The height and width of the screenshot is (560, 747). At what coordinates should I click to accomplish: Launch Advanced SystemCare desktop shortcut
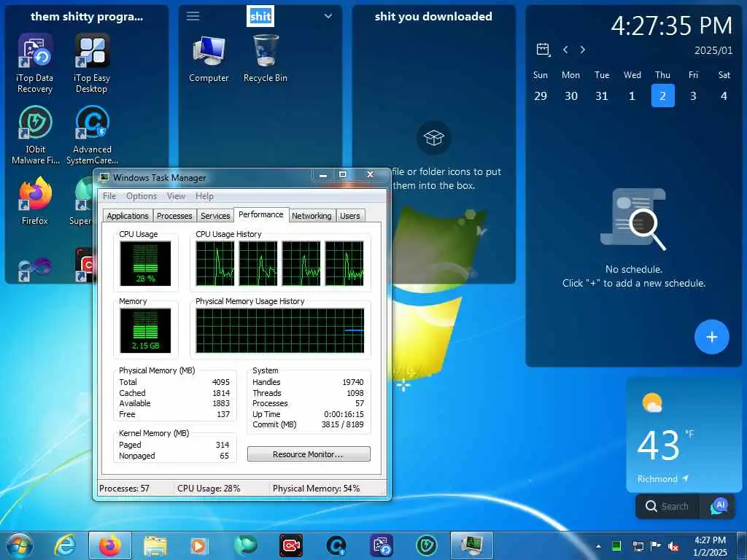click(x=92, y=135)
